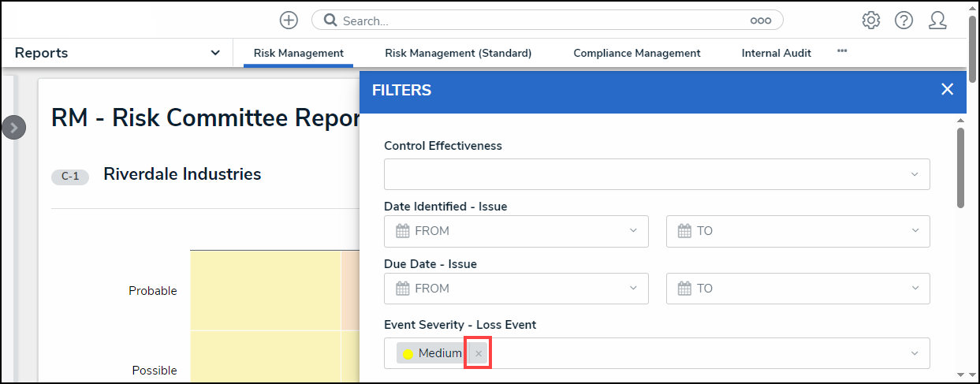Expand the left sidebar arrow button
Screen dimensions: 980x384
14,127
